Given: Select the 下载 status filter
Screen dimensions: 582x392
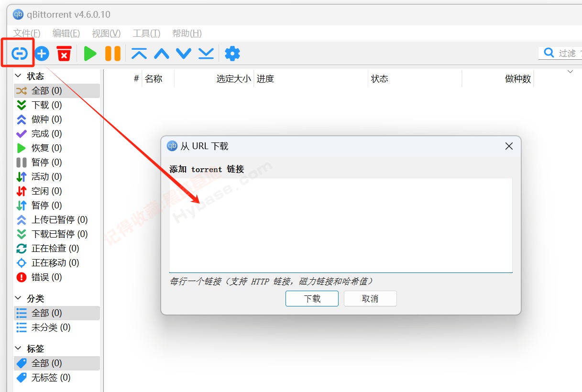Looking at the screenshot, I should [44, 105].
